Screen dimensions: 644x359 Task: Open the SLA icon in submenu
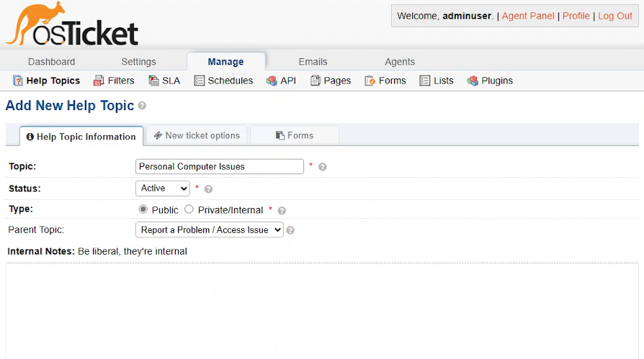click(x=153, y=81)
